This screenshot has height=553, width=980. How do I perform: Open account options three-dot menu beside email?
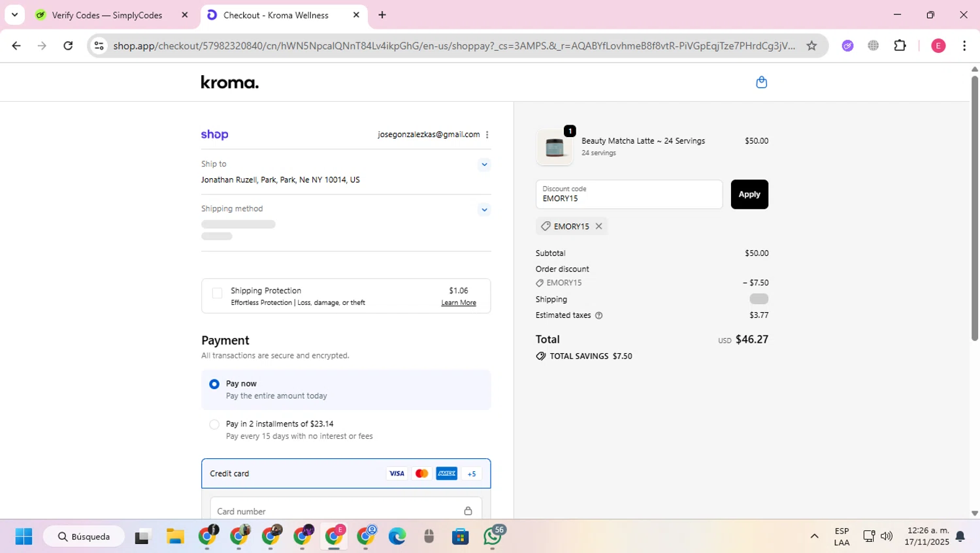[x=487, y=134]
